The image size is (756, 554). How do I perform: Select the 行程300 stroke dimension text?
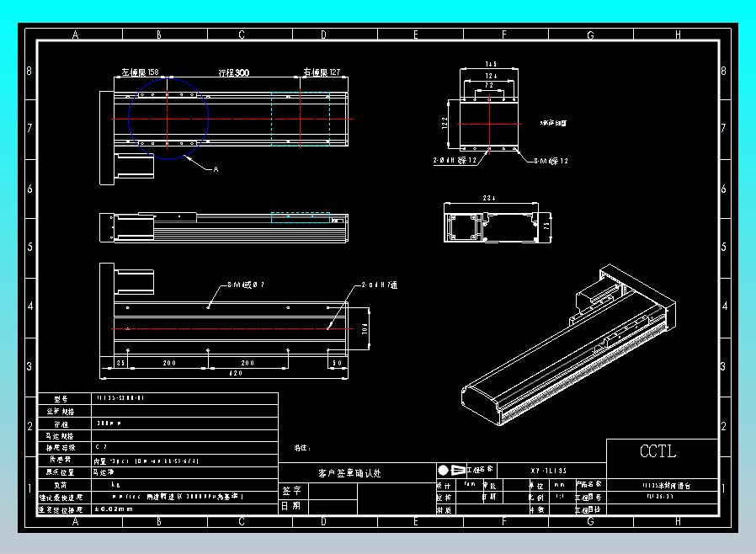tap(234, 72)
